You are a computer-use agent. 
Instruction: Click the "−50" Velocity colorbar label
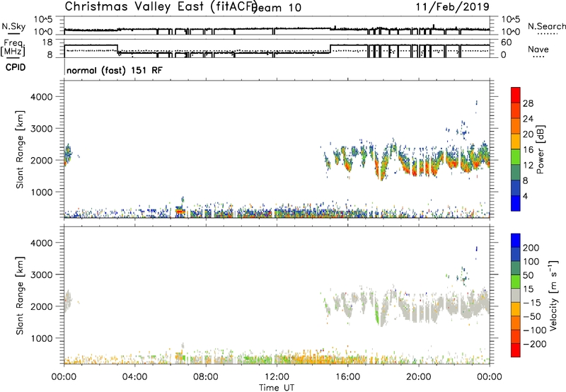pyautogui.click(x=532, y=316)
